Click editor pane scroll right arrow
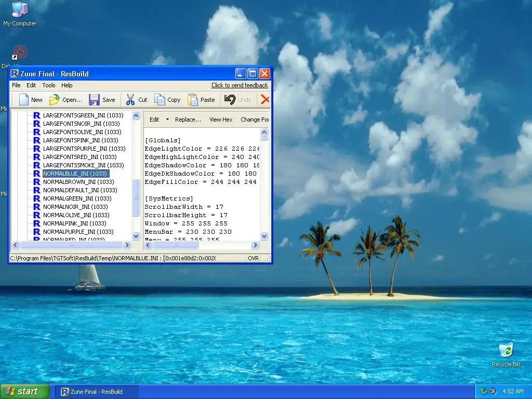Viewport: 532px width, 399px height. point(256,245)
